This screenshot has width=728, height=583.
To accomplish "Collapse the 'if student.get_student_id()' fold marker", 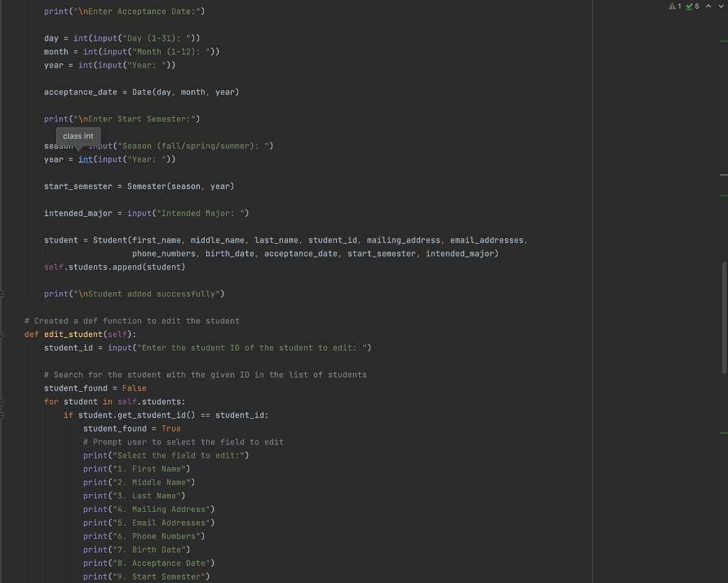I will [2, 415].
